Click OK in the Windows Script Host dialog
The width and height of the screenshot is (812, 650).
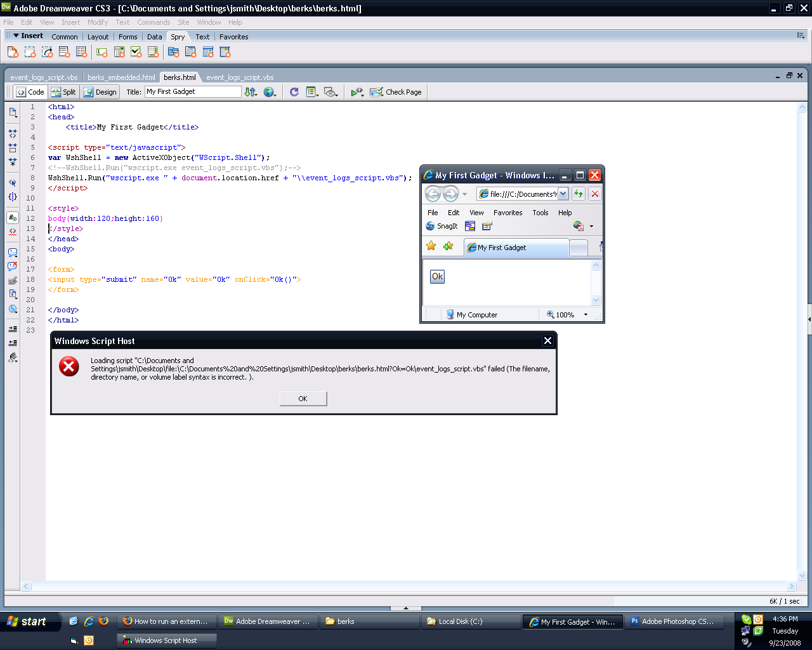(x=303, y=398)
